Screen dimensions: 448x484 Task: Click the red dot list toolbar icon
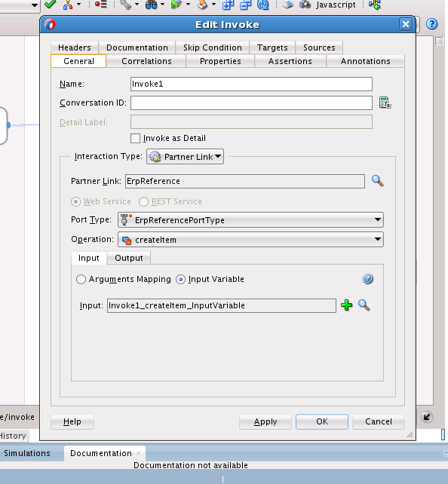100,5
